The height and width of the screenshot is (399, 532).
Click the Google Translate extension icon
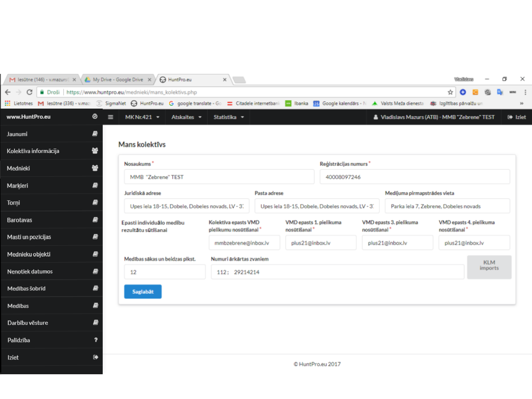coord(500,92)
